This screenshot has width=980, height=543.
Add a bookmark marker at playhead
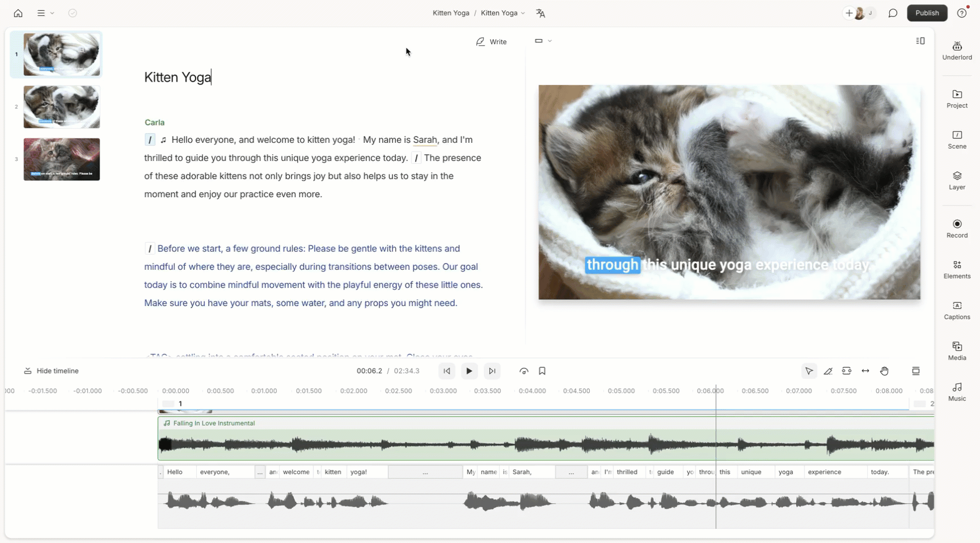[542, 371]
